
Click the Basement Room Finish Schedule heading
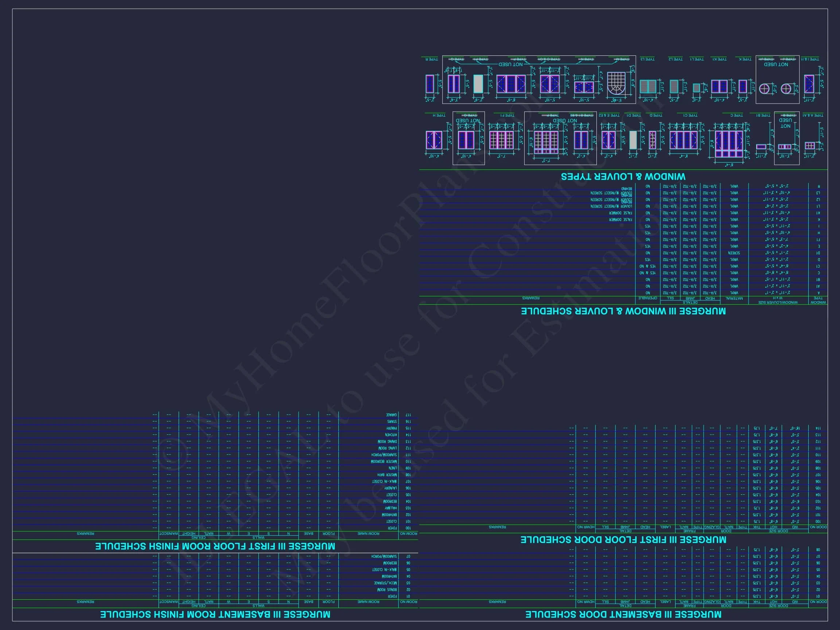(x=215, y=614)
